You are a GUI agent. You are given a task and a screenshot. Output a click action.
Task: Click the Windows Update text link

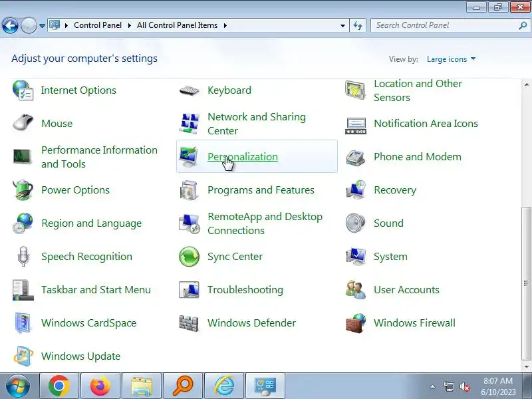click(80, 356)
